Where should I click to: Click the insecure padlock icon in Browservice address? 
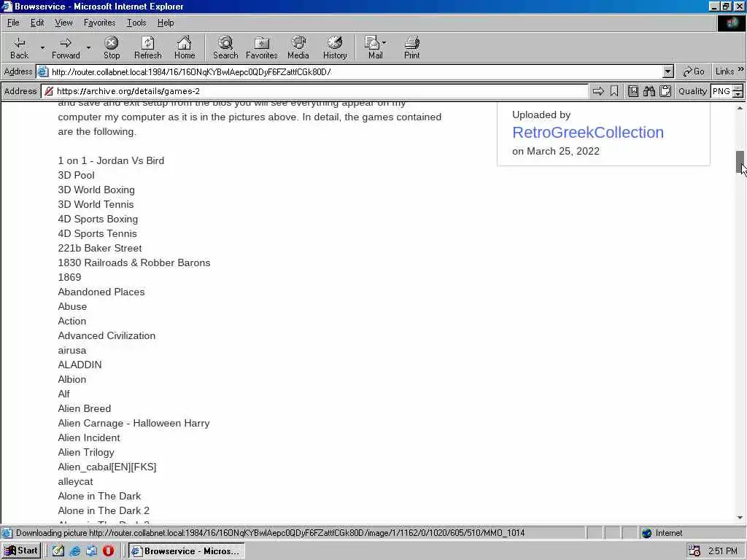coord(49,91)
